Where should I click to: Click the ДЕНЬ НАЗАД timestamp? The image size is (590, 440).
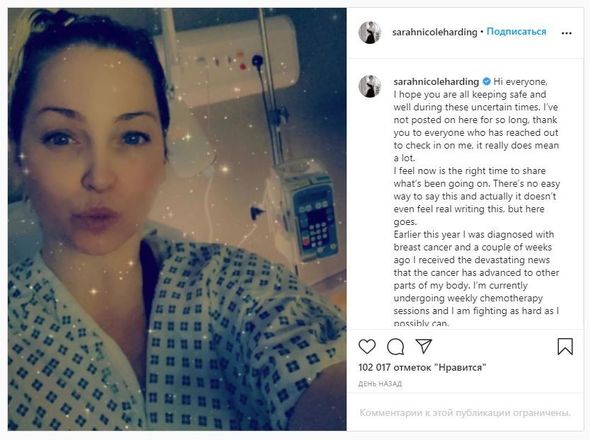(x=380, y=384)
